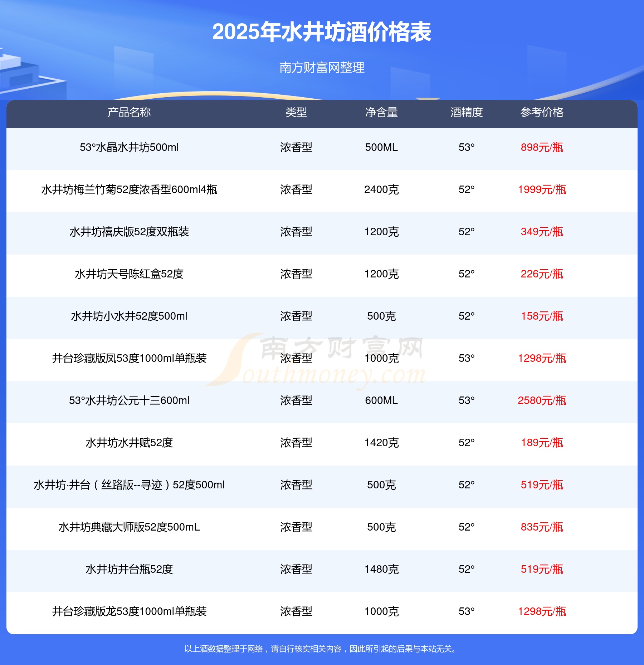The height and width of the screenshot is (665, 644).
Task: Click 52° in the 禧庆版 row
Action: tap(467, 232)
